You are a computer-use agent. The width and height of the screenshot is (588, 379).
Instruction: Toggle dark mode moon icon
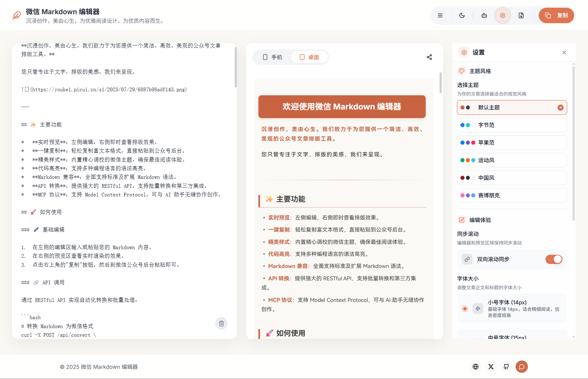click(462, 15)
